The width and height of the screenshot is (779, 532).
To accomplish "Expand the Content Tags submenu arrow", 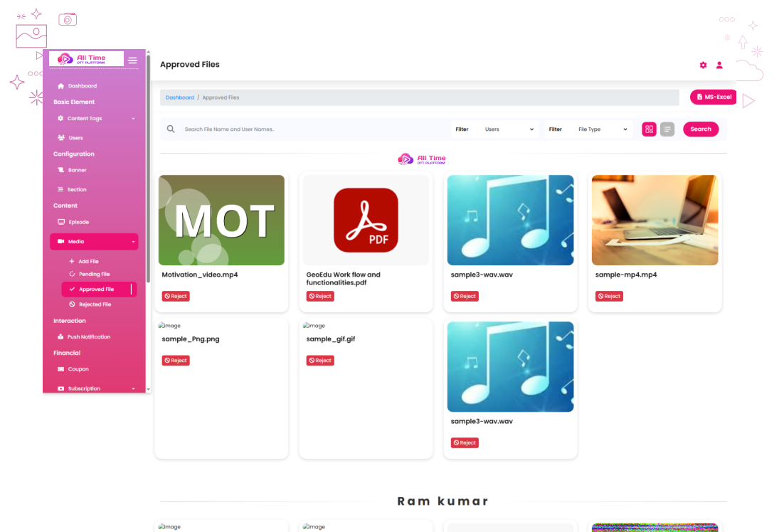I will click(x=133, y=119).
